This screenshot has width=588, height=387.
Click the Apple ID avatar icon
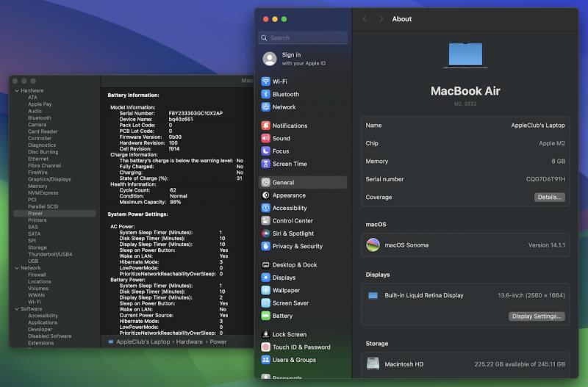coord(270,59)
